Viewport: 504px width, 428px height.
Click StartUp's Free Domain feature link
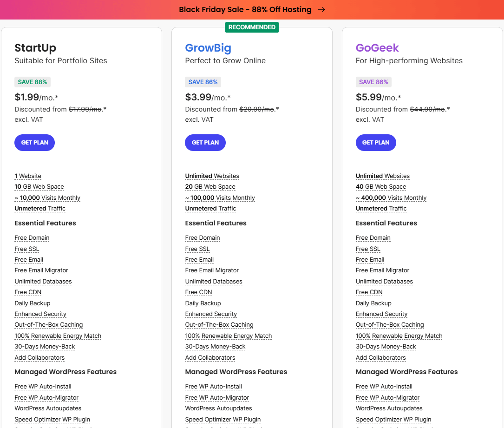click(x=32, y=238)
